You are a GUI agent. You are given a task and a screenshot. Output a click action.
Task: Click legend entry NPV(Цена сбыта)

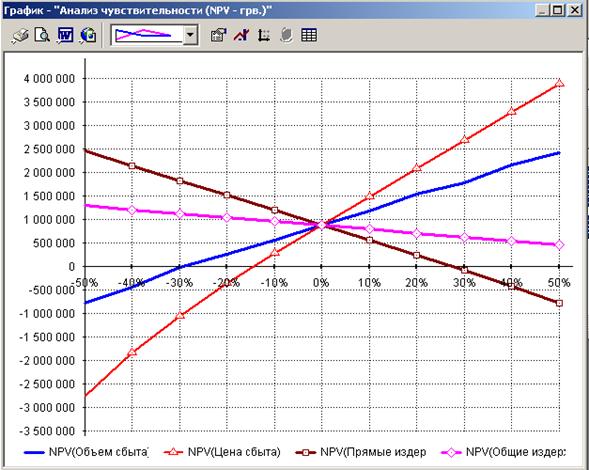point(222,452)
